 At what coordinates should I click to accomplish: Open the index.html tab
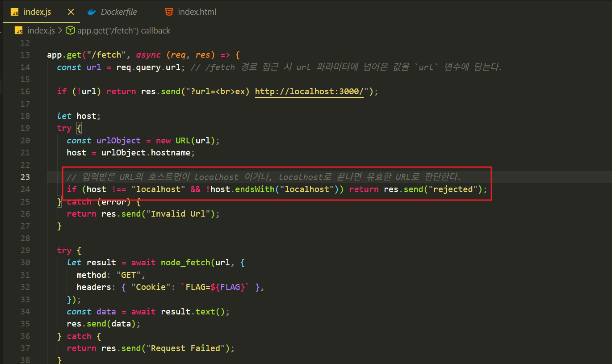coord(197,12)
